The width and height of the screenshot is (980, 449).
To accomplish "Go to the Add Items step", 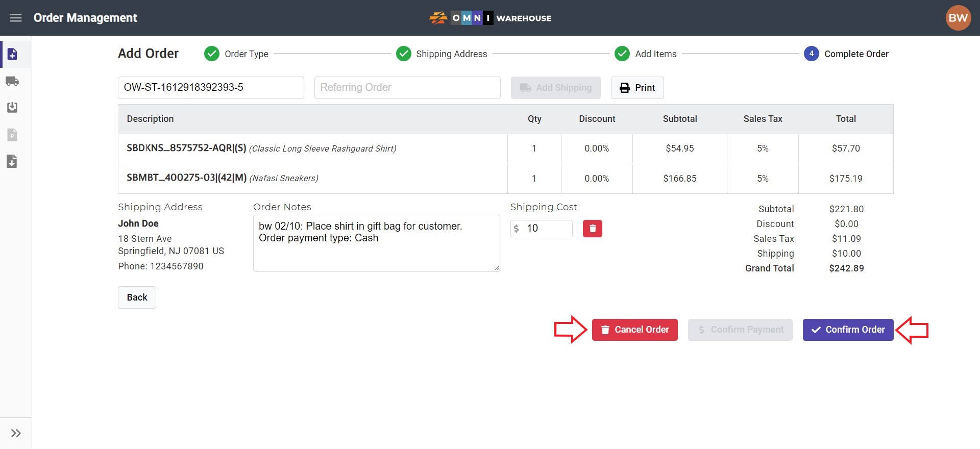I will click(646, 54).
